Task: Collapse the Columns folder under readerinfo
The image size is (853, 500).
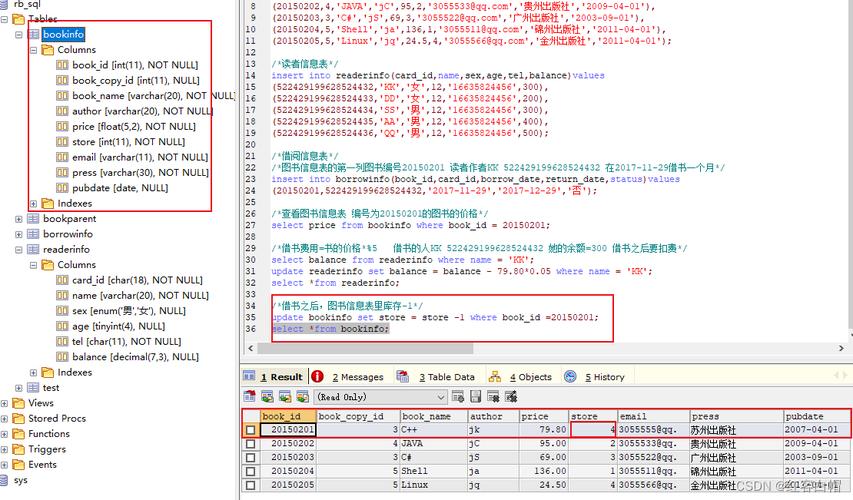Action: coord(33,265)
